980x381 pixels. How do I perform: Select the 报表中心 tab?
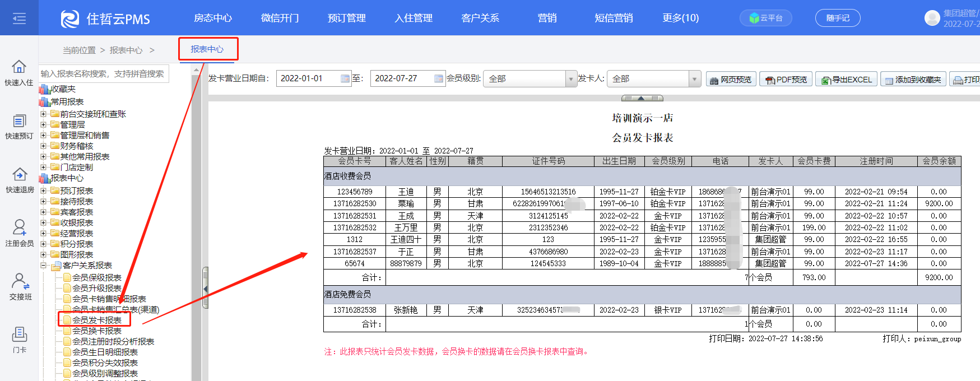(207, 49)
